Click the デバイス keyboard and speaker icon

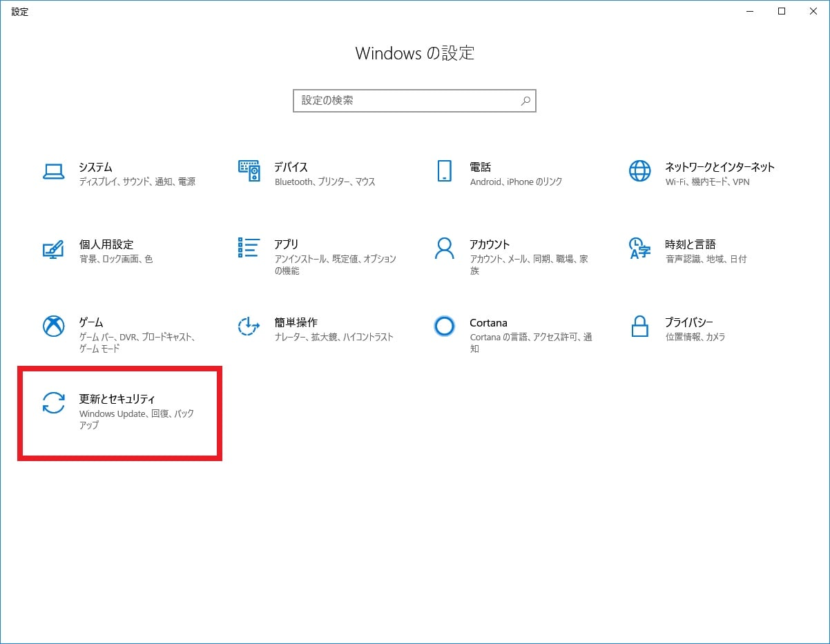click(249, 170)
